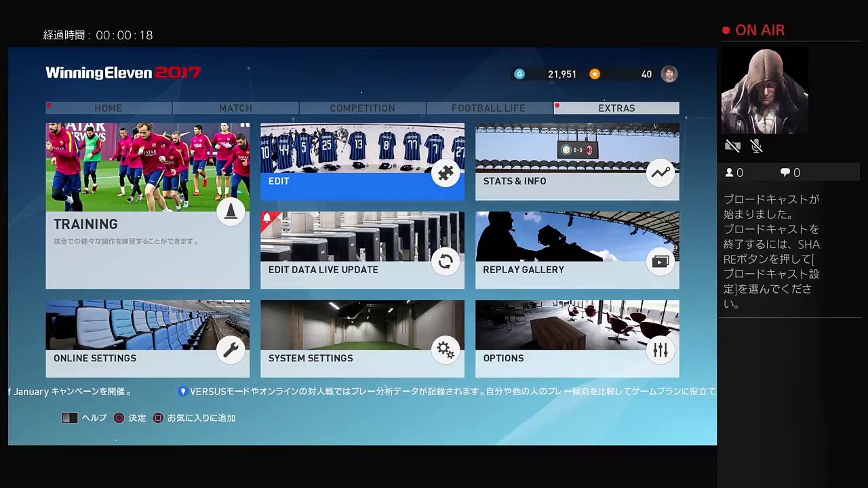Image resolution: width=868 pixels, height=488 pixels.
Task: Click the notification bell on Edit Data Live Update
Action: pyautogui.click(x=267, y=218)
